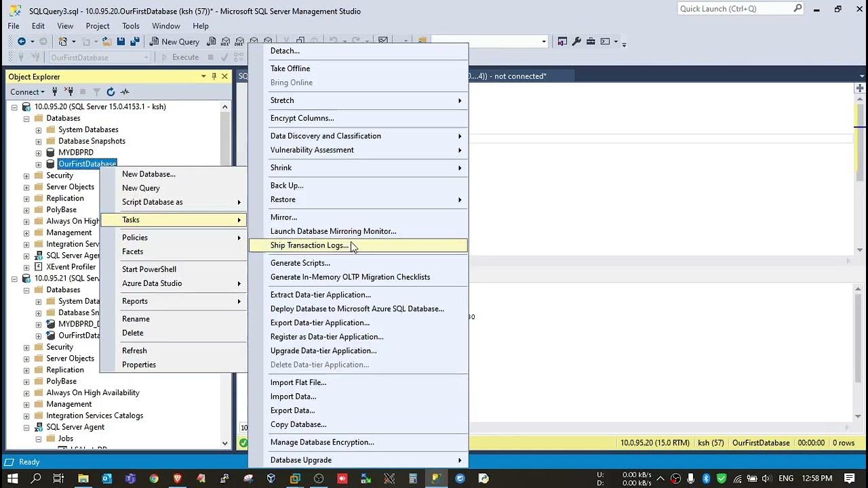
Task: Click the MDX query toolbar icon
Action: pos(225,41)
